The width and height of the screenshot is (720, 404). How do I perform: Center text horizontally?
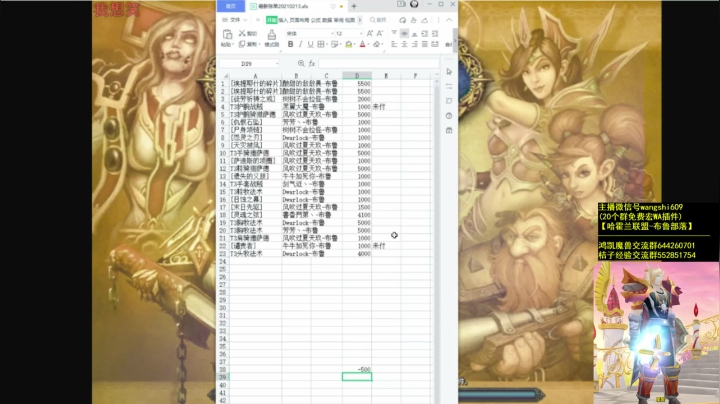coord(404,44)
